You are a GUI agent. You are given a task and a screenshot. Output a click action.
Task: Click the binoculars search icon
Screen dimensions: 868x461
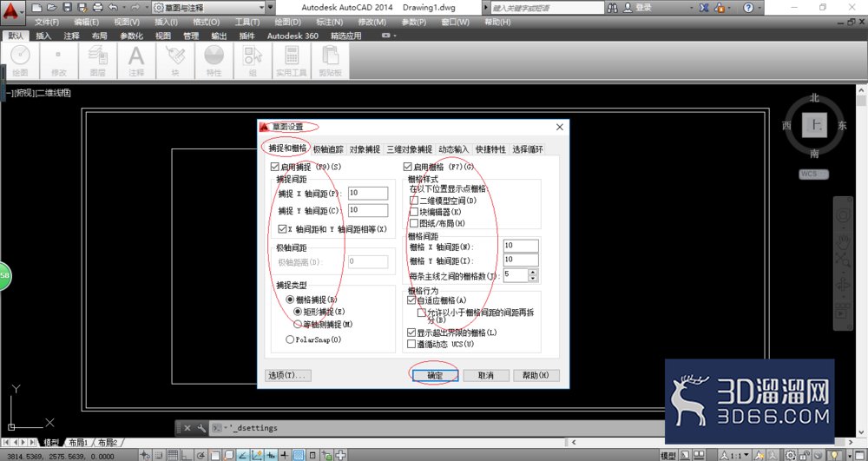[612, 8]
